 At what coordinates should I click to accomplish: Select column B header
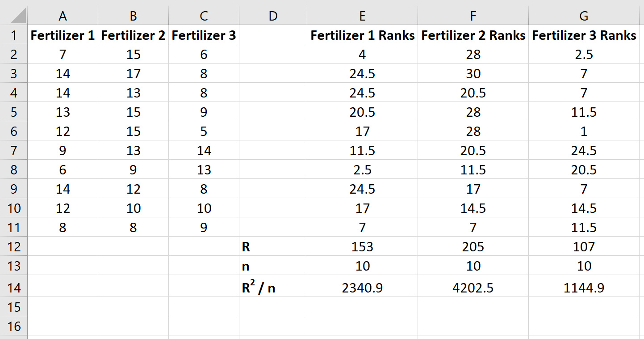(x=134, y=16)
